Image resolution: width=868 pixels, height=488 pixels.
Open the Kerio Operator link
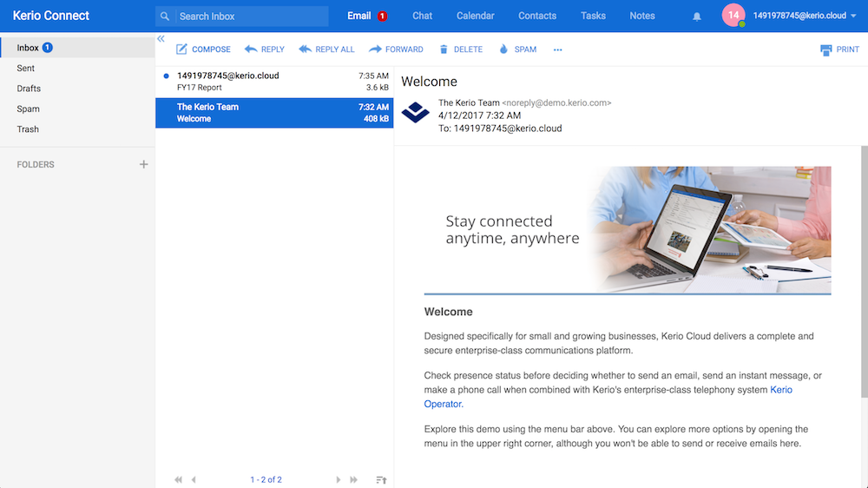point(780,390)
